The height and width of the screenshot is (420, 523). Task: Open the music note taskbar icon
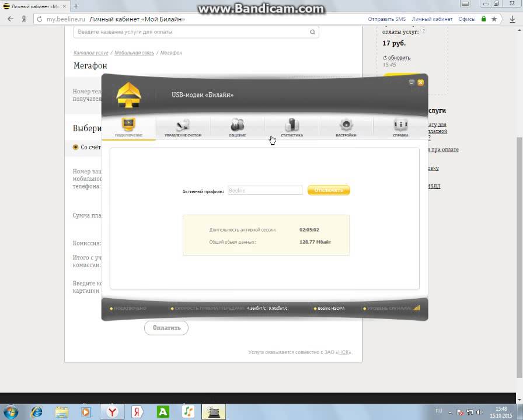(189, 412)
